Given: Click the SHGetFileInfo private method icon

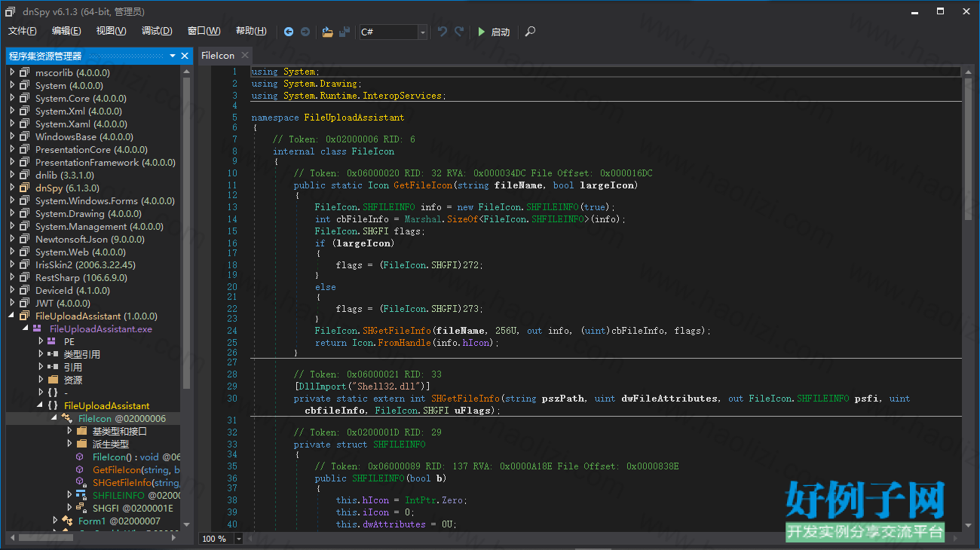Looking at the screenshot, I should point(80,482).
